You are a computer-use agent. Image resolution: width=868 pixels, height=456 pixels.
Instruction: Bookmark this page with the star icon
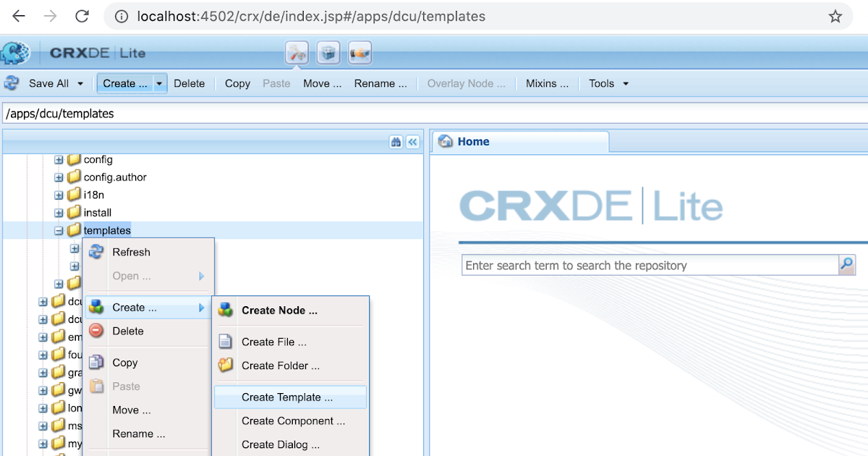click(835, 16)
